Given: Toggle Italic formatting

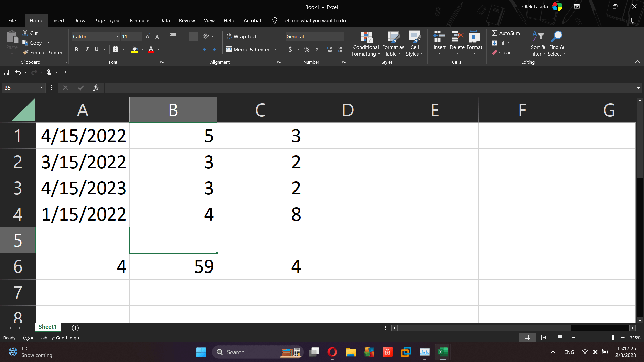Looking at the screenshot, I should pyautogui.click(x=87, y=50).
